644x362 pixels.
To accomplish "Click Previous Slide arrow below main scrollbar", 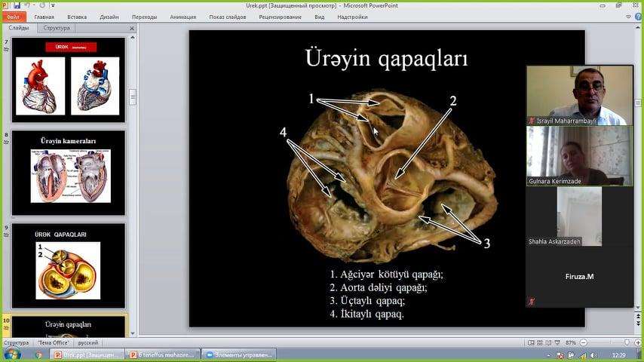I will 638,317.
